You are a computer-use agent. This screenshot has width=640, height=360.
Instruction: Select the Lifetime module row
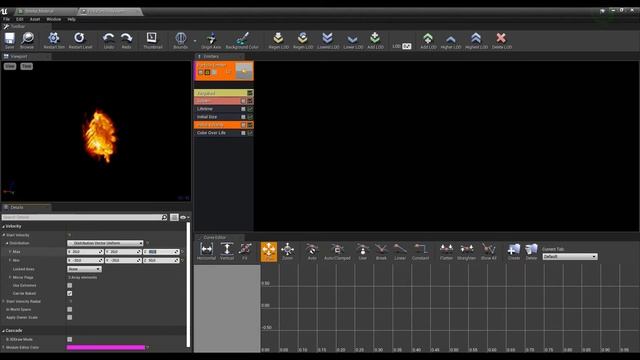tap(224, 109)
